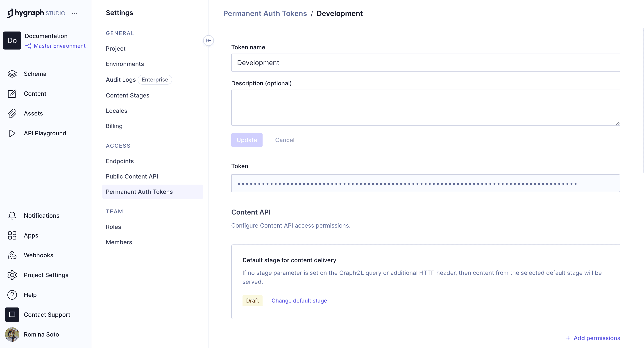This screenshot has height=348, width=644.
Task: Open the three-dots menu beside Hygraph Studio
Action: [74, 14]
